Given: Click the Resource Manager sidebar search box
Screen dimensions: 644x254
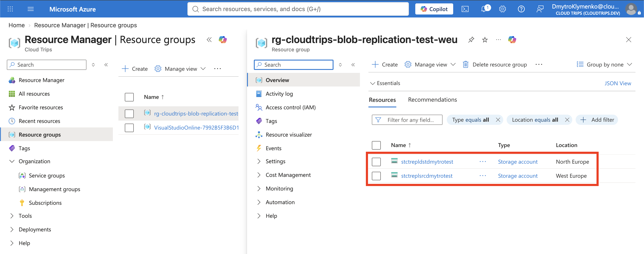Looking at the screenshot, I should (46, 65).
